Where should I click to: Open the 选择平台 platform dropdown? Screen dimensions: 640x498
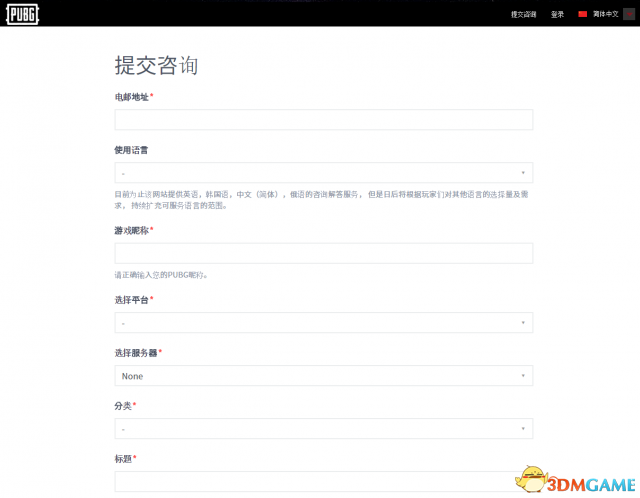coord(323,323)
